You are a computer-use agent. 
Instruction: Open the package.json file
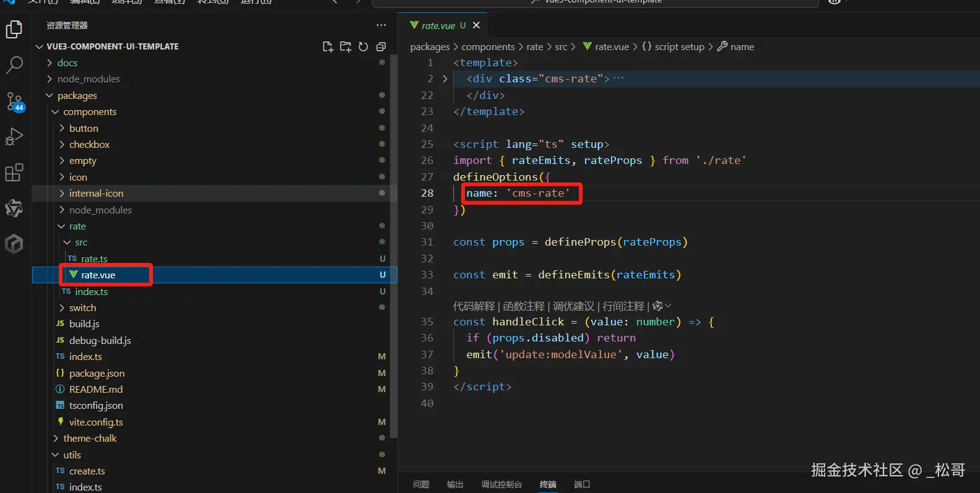coord(97,373)
